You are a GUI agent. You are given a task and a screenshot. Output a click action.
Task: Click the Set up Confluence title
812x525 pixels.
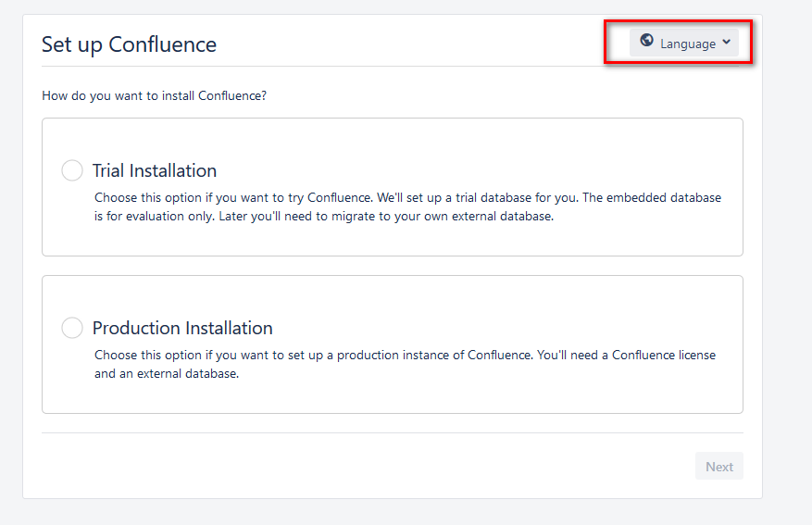(x=129, y=44)
